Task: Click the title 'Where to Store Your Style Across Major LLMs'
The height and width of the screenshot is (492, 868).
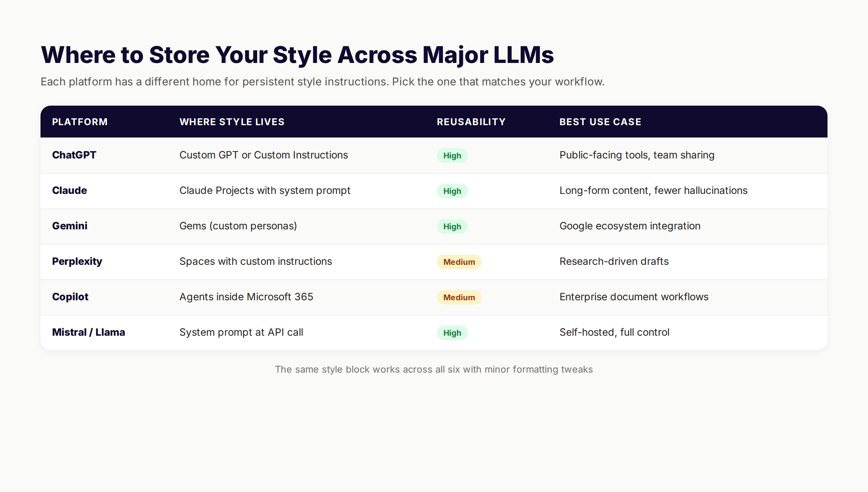Action: tap(297, 55)
